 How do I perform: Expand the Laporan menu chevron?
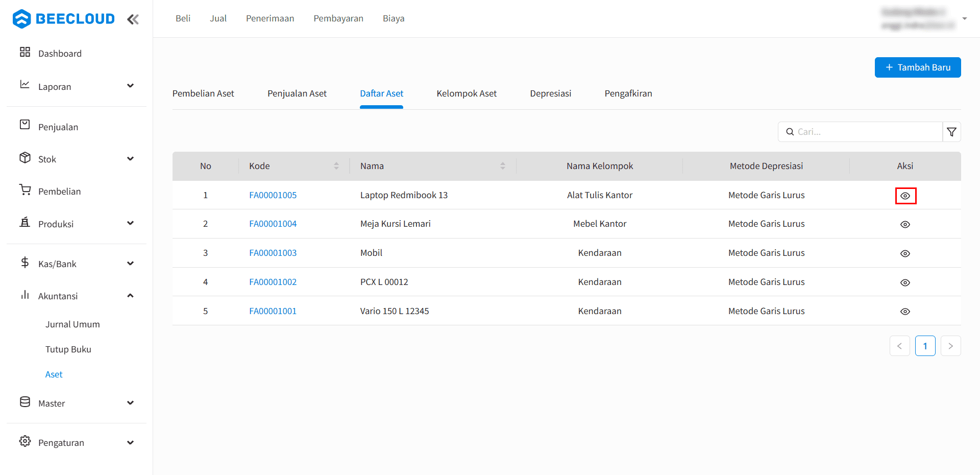131,86
